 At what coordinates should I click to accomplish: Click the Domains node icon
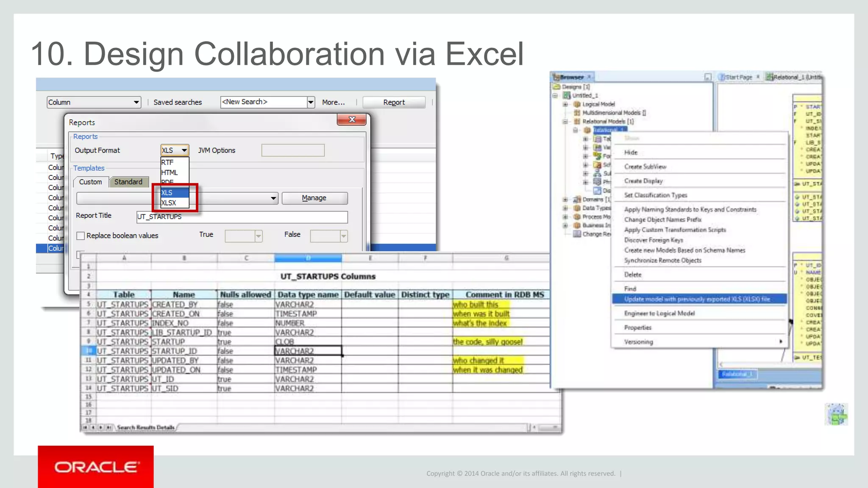click(577, 200)
